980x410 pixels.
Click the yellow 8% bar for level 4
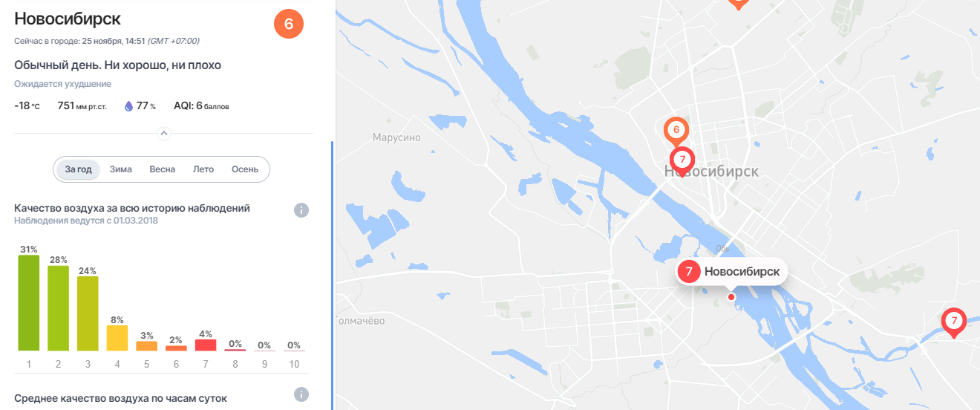tap(117, 338)
